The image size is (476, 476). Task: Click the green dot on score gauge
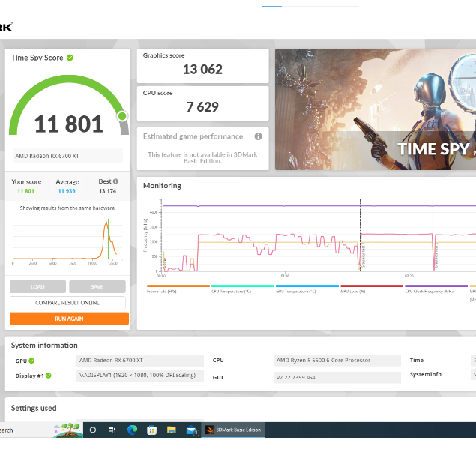[122, 116]
